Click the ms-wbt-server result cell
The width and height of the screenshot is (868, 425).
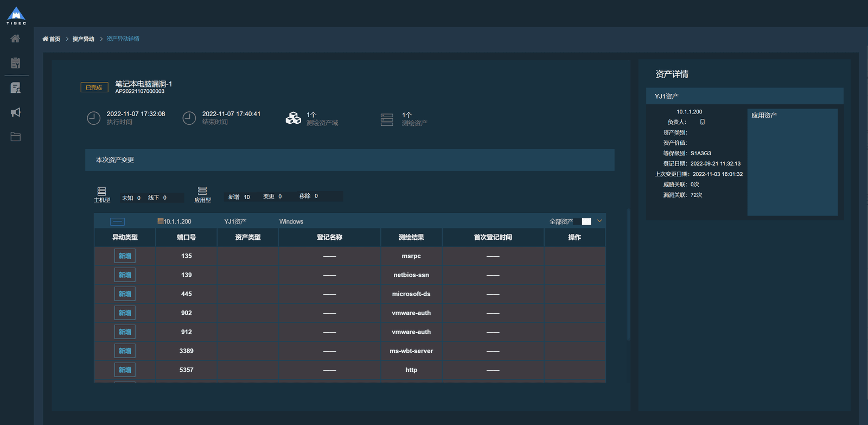click(411, 351)
